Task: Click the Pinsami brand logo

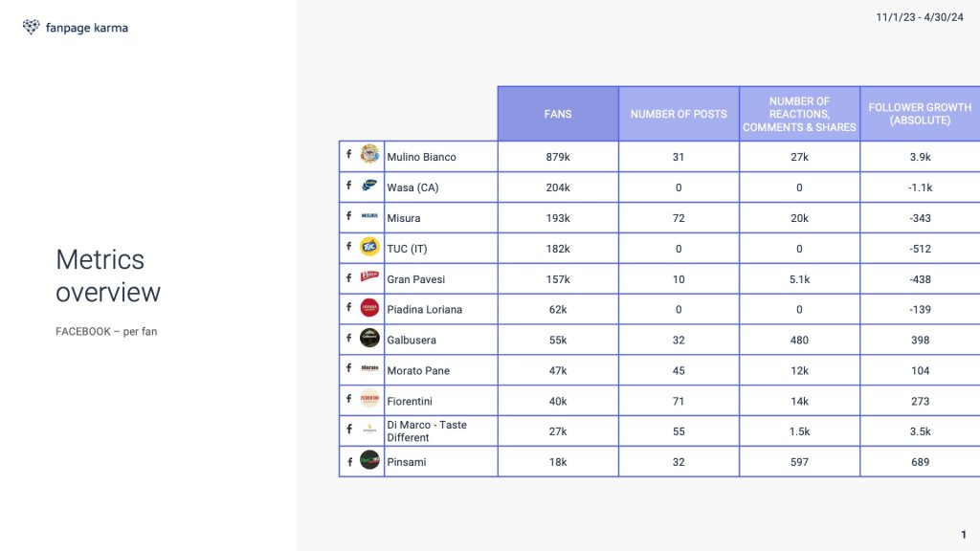Action: click(x=369, y=460)
